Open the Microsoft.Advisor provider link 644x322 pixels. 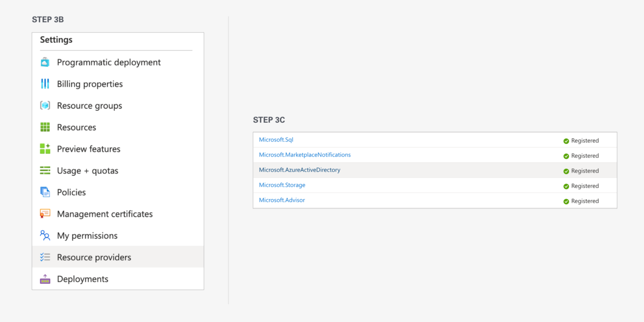click(x=282, y=200)
